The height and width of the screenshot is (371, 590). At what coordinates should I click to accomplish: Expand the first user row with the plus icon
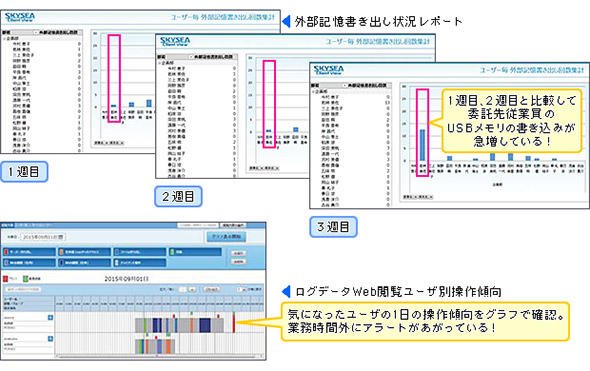[x=50, y=318]
